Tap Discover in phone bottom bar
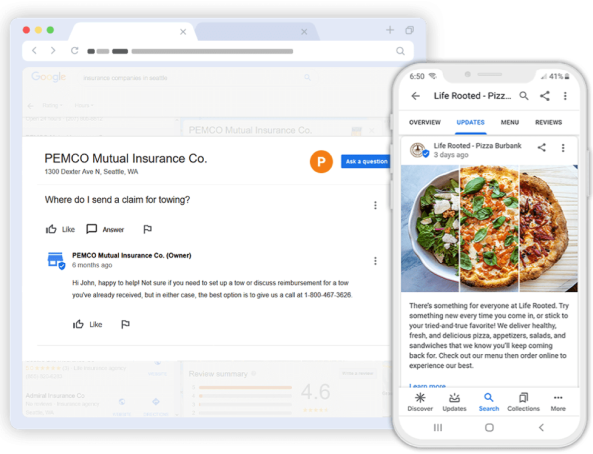This screenshot has height=454, width=593. coord(420,402)
